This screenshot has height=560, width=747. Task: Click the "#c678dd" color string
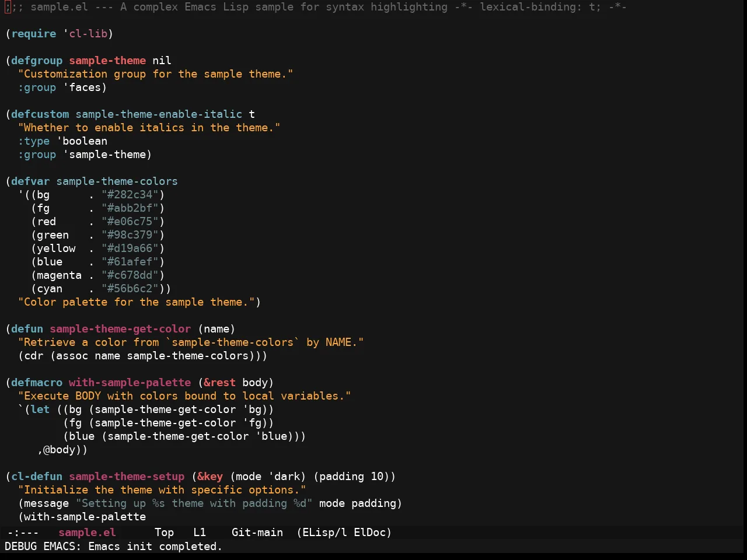(x=130, y=275)
